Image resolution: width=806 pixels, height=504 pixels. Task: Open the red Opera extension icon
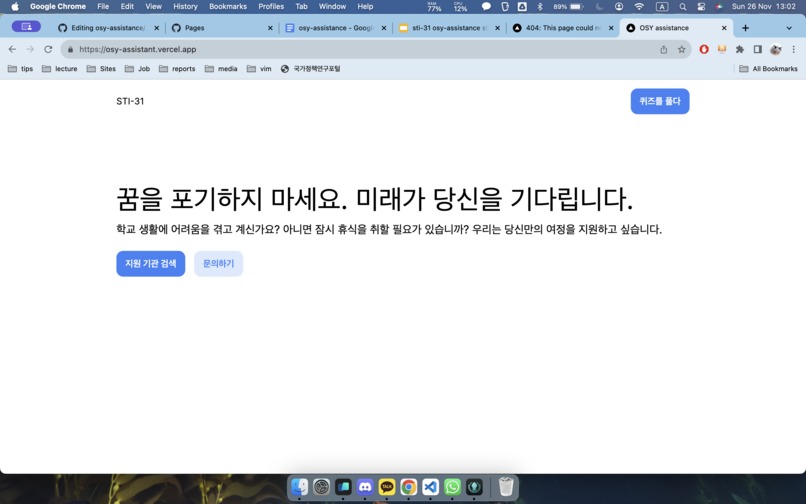coord(704,49)
